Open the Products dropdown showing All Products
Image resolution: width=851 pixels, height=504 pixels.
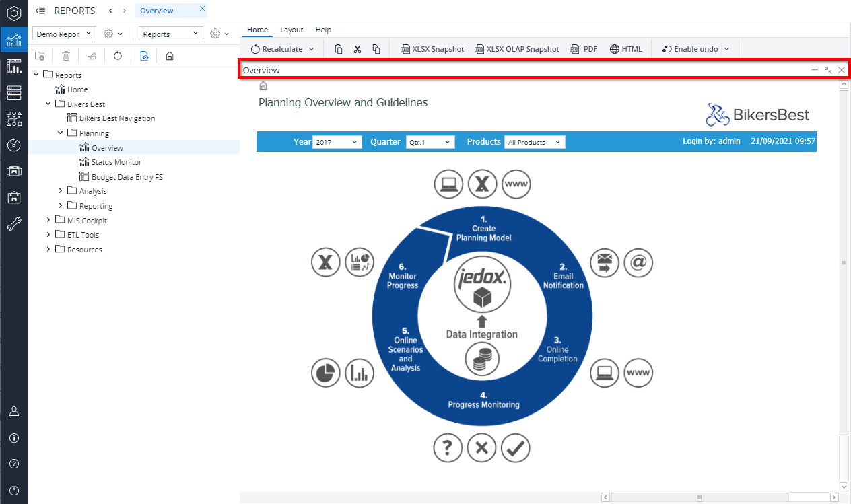535,142
